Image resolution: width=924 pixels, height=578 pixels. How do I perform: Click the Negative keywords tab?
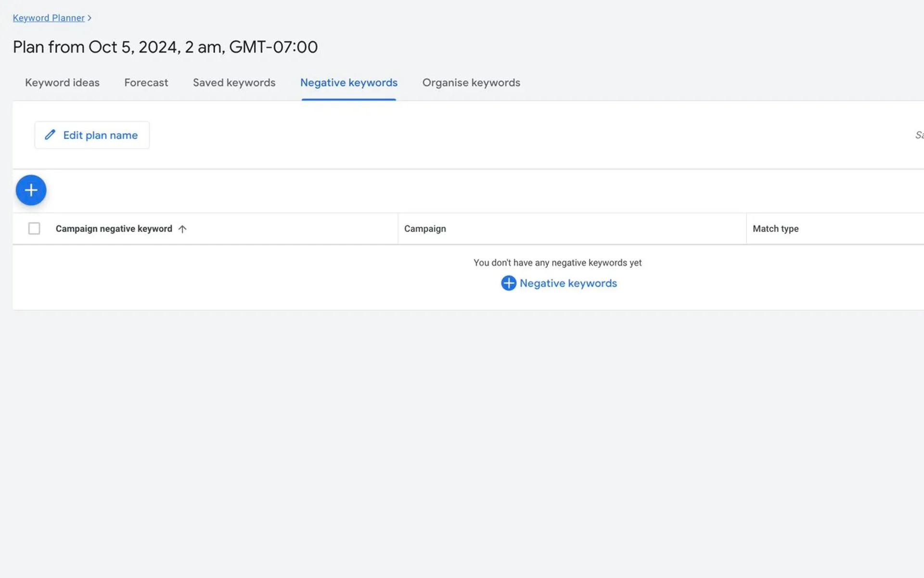pyautogui.click(x=348, y=82)
